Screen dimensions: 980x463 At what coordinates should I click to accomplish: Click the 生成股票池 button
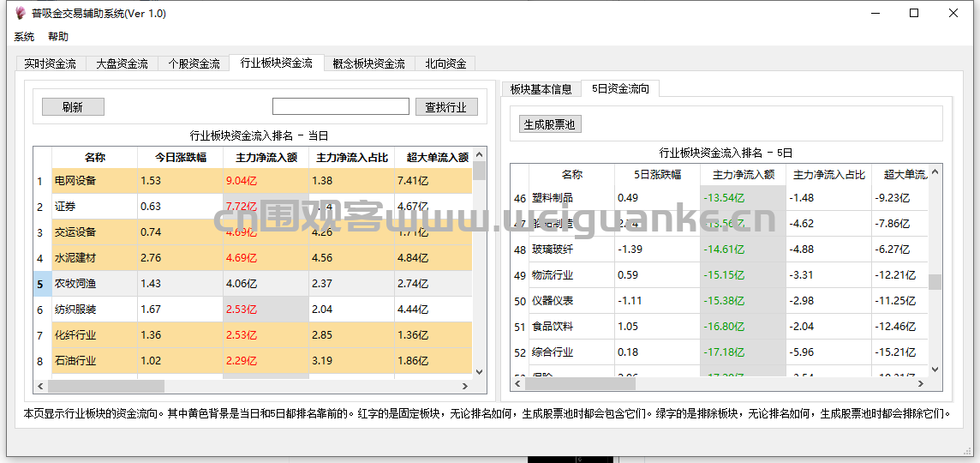[x=549, y=124]
